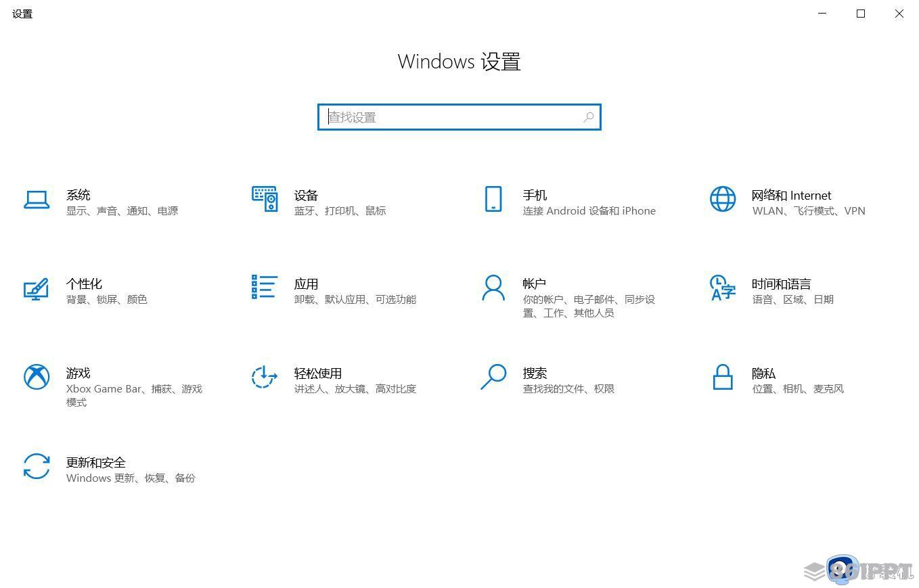Select the 个性化 category title
The height and width of the screenshot is (588, 919).
(x=85, y=284)
